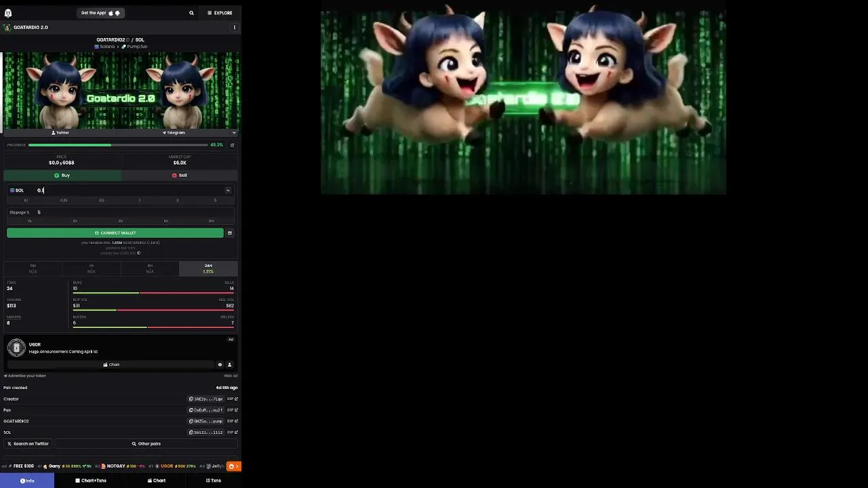
Task: Open the three-dot menu next to GOATARDIO 2.0
Action: 235,28
